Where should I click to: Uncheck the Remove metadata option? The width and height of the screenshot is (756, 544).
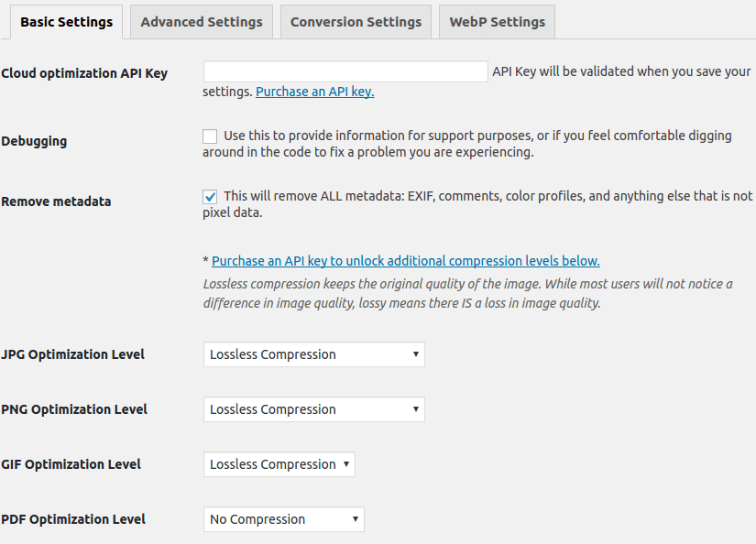point(209,196)
